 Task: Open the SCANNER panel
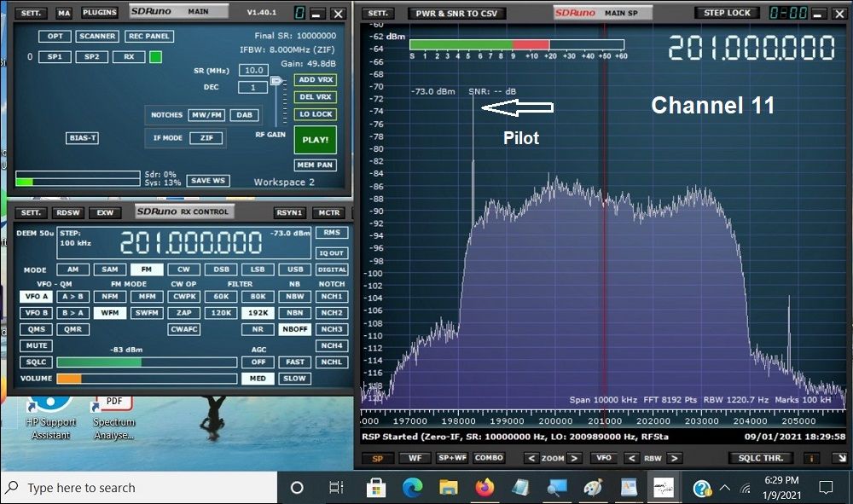point(97,36)
